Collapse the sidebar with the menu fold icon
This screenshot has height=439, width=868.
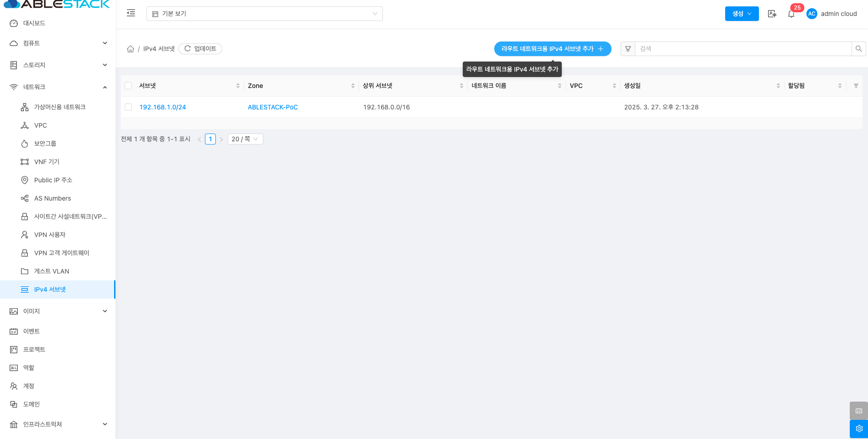tap(131, 13)
